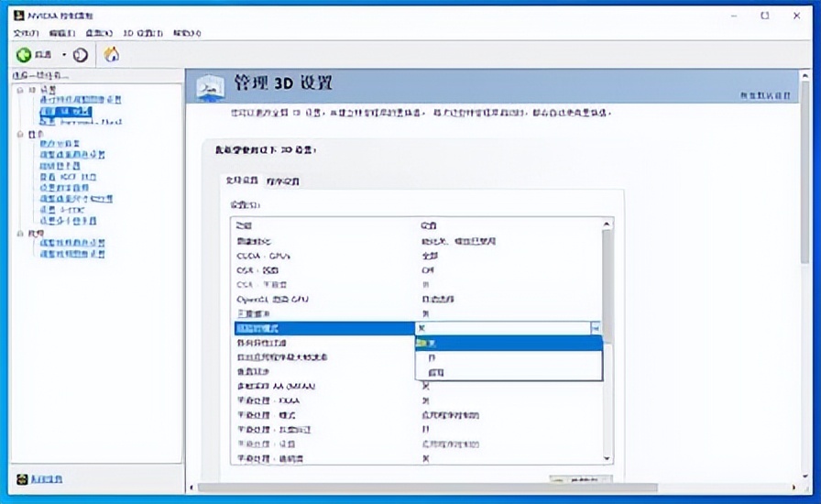821x504 pixels.
Task: Open Configure Surround, PhysX tree link
Action: coord(81,122)
